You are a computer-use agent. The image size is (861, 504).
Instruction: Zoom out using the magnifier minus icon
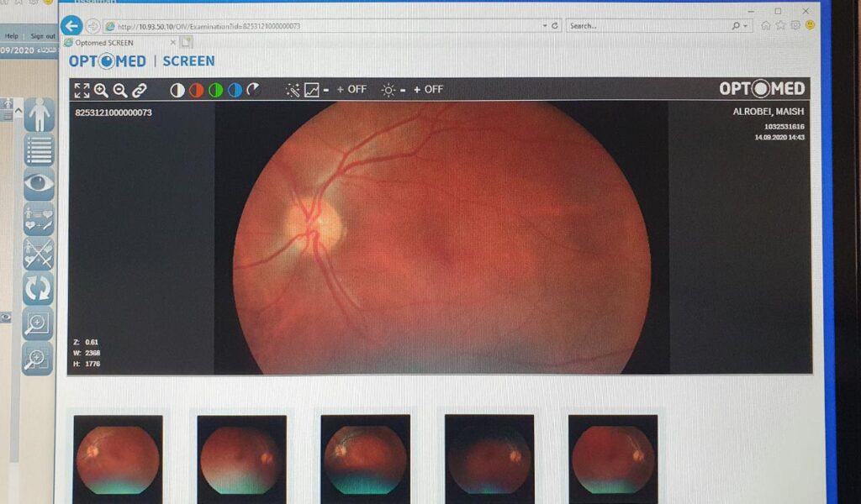click(x=120, y=90)
